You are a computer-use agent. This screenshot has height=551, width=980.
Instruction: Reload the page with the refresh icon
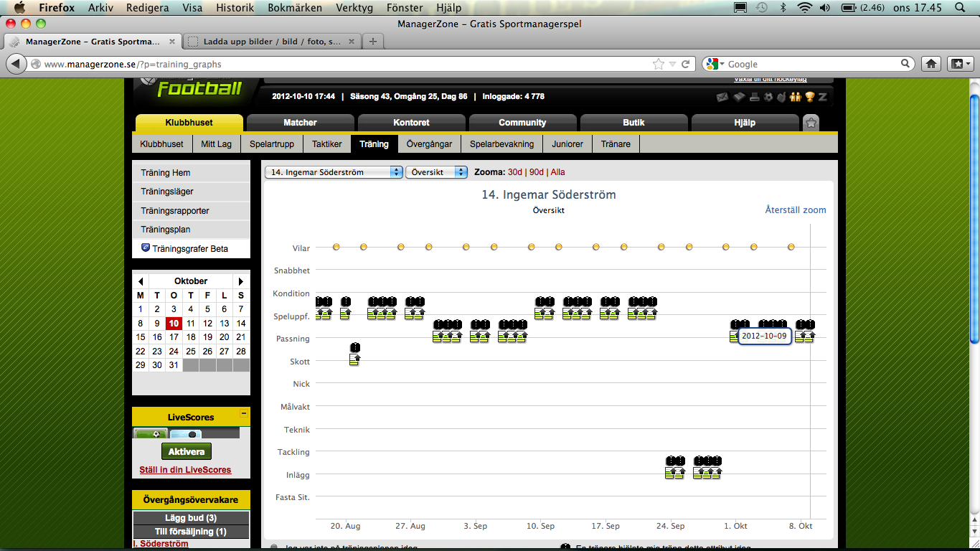click(686, 64)
